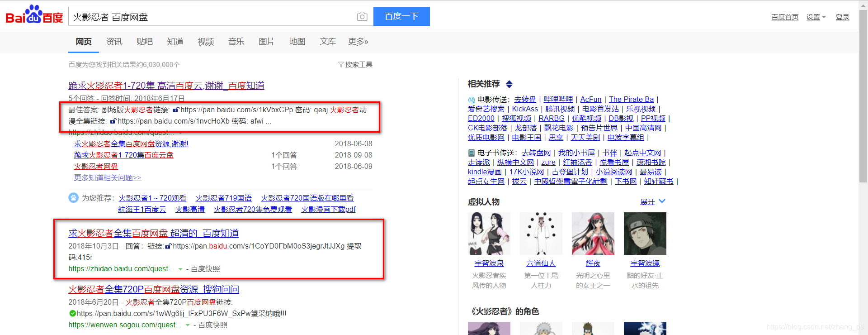The image size is (868, 335).
Task: Open 17K小说网 link
Action: (527, 172)
